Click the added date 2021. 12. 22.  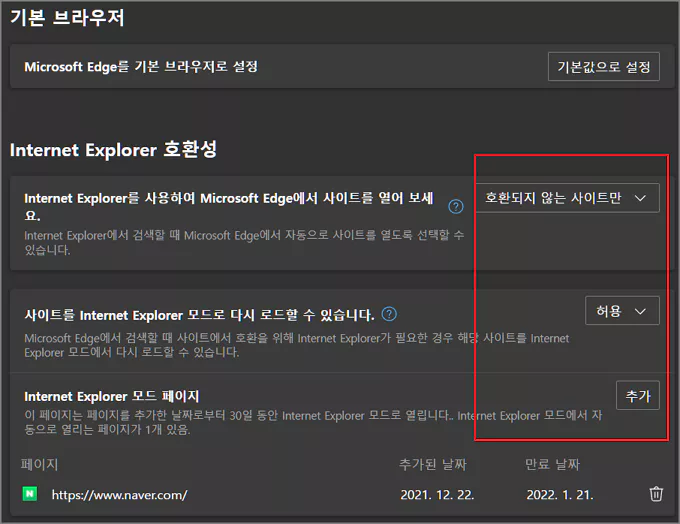[437, 495]
